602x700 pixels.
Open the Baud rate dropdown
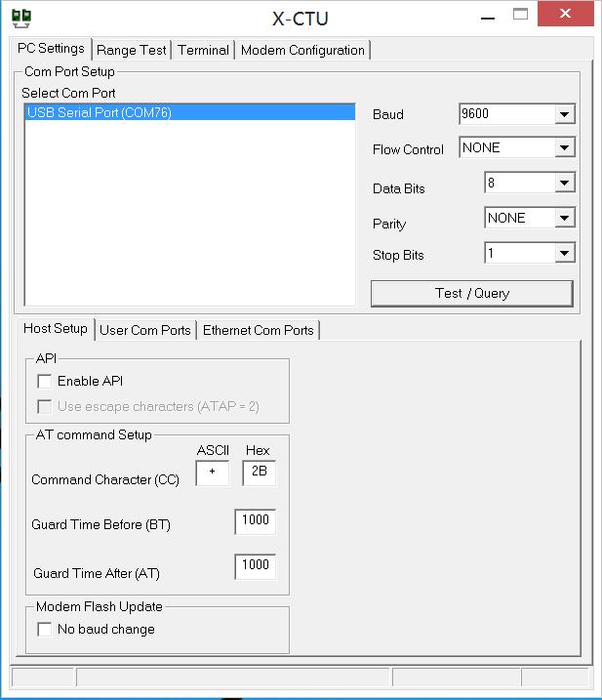[x=564, y=114]
